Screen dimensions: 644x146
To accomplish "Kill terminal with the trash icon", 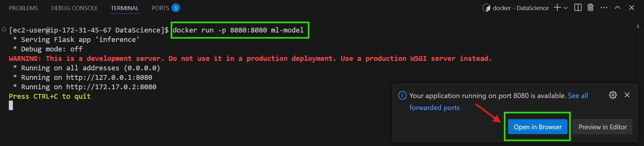I will (x=590, y=8).
